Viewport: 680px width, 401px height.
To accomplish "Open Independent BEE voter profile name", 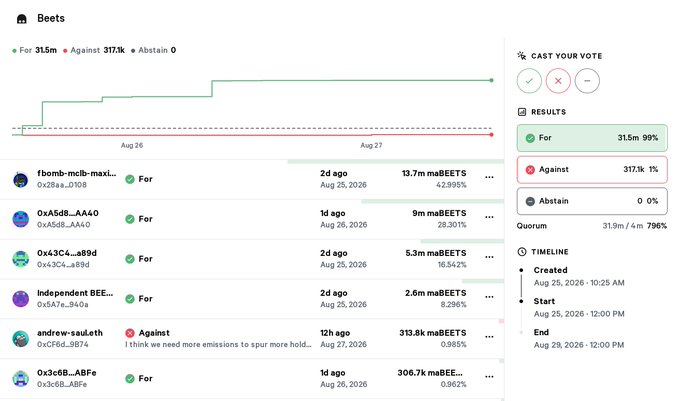I will pyautogui.click(x=75, y=293).
